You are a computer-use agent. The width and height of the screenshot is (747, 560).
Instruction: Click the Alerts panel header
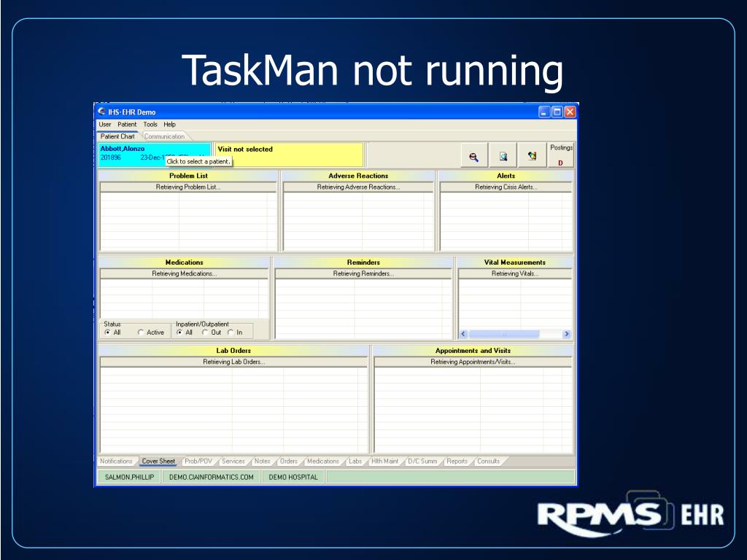506,176
